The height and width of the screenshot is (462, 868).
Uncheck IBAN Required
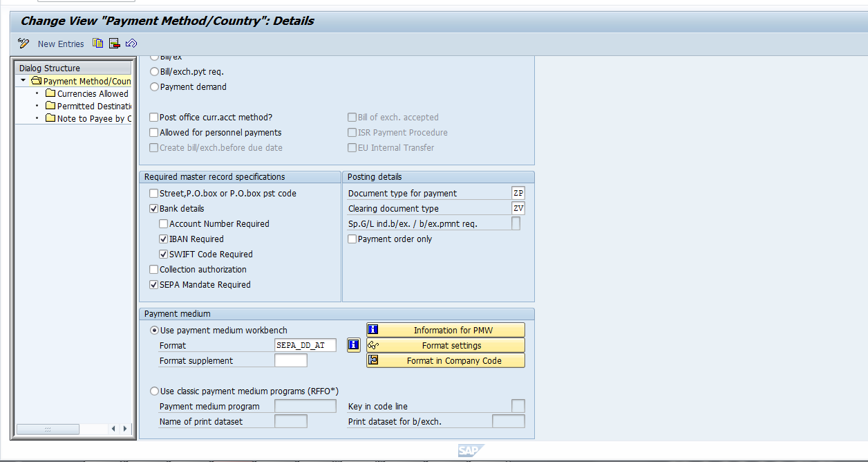coord(164,239)
